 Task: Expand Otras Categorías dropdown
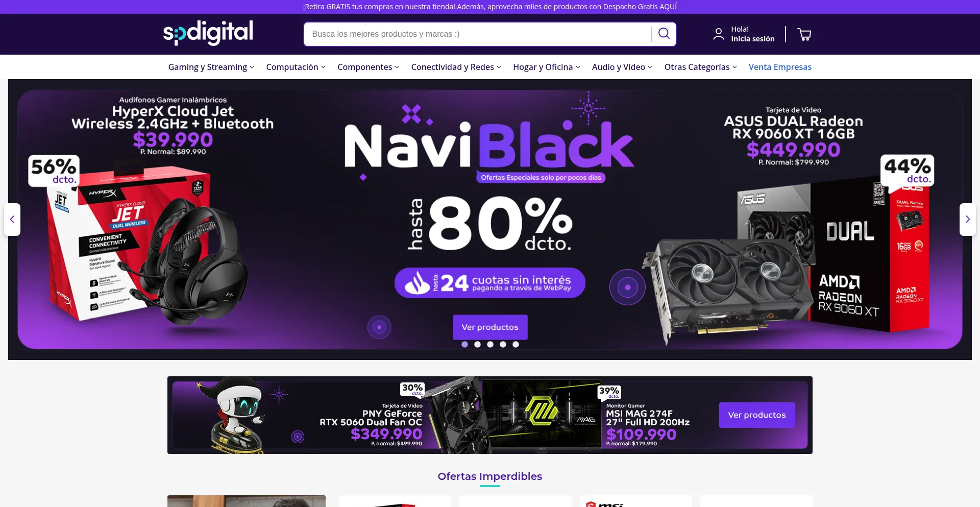pos(700,67)
